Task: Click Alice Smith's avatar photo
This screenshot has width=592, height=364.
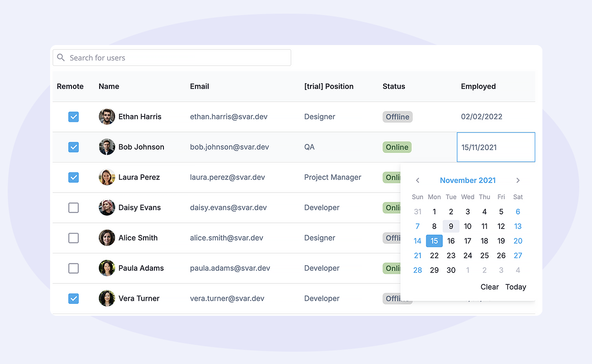Action: click(x=107, y=238)
